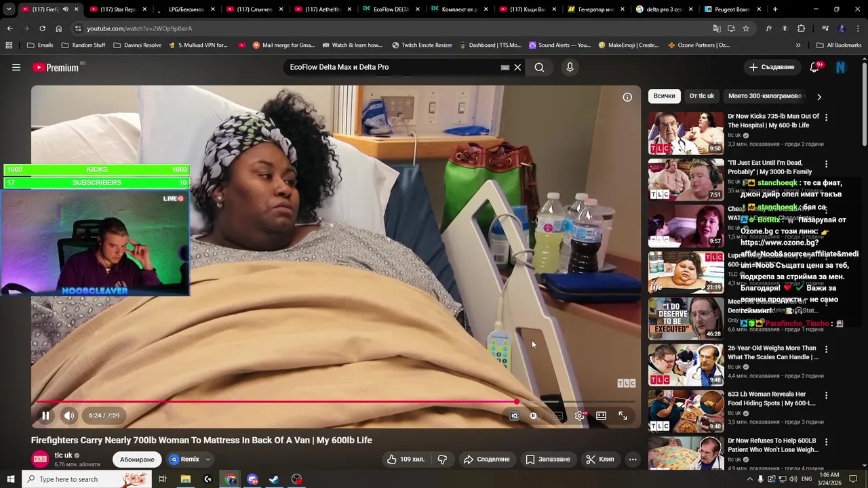Open File Explorer from taskbar
Screen dimensions: 868x488
tap(185, 479)
